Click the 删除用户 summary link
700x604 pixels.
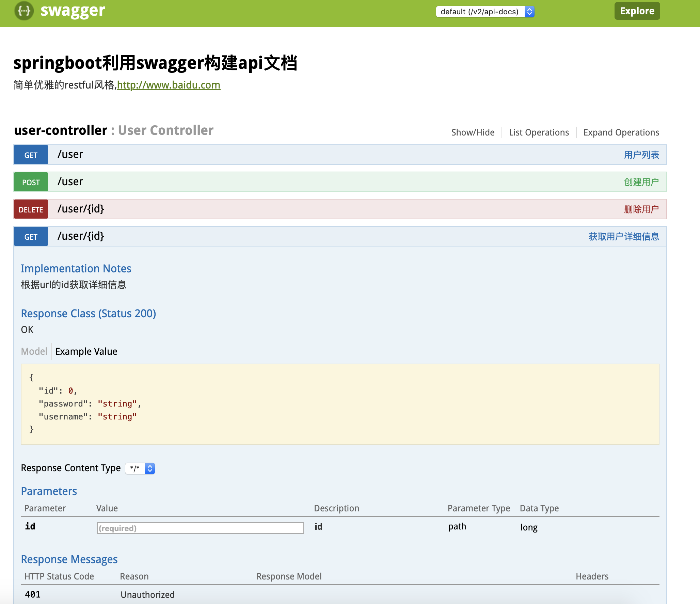click(x=641, y=209)
